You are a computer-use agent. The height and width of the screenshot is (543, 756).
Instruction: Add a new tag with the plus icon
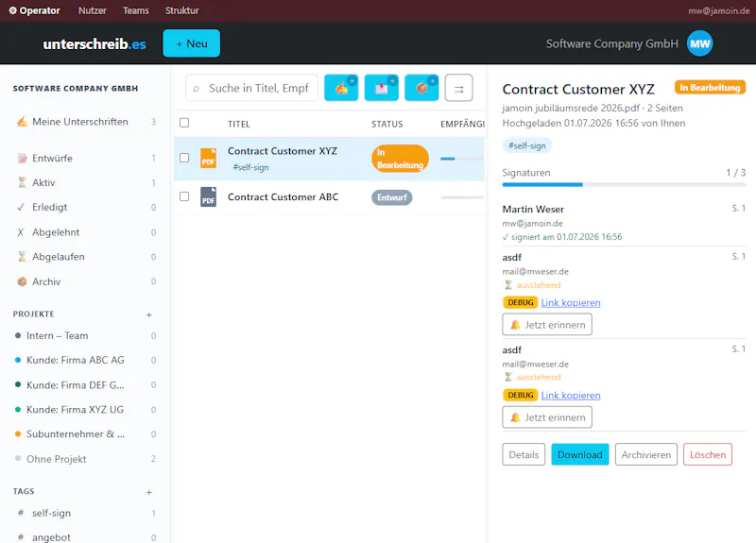(149, 492)
